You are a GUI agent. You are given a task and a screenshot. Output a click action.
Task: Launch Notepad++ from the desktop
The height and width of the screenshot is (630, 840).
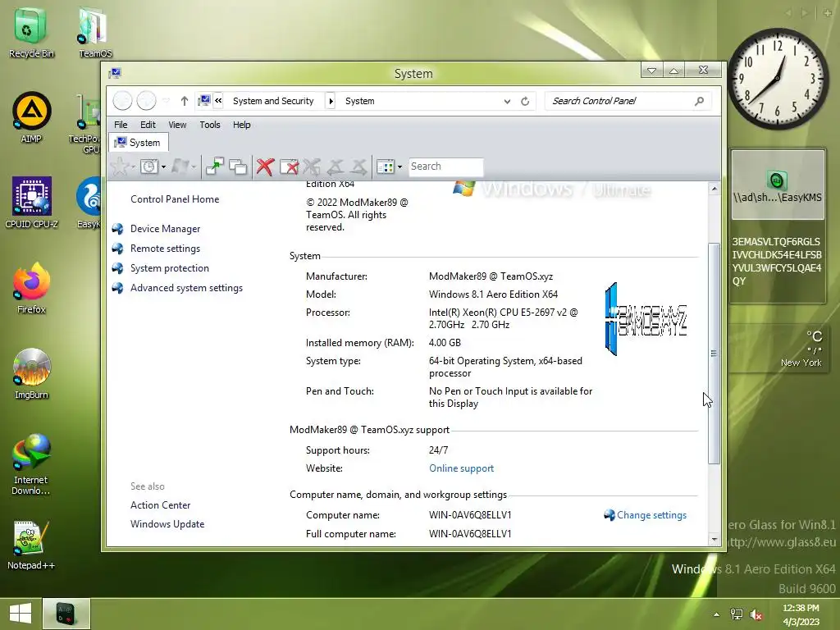(x=31, y=545)
